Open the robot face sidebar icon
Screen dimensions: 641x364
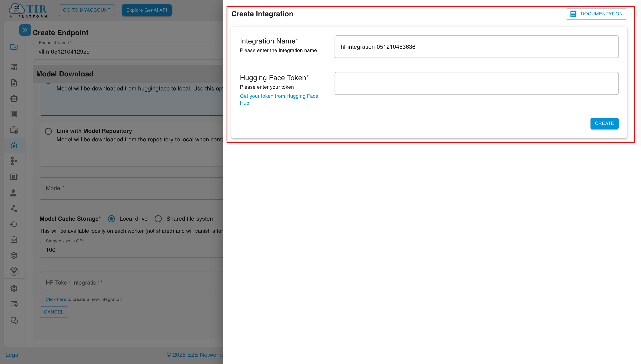[14, 99]
